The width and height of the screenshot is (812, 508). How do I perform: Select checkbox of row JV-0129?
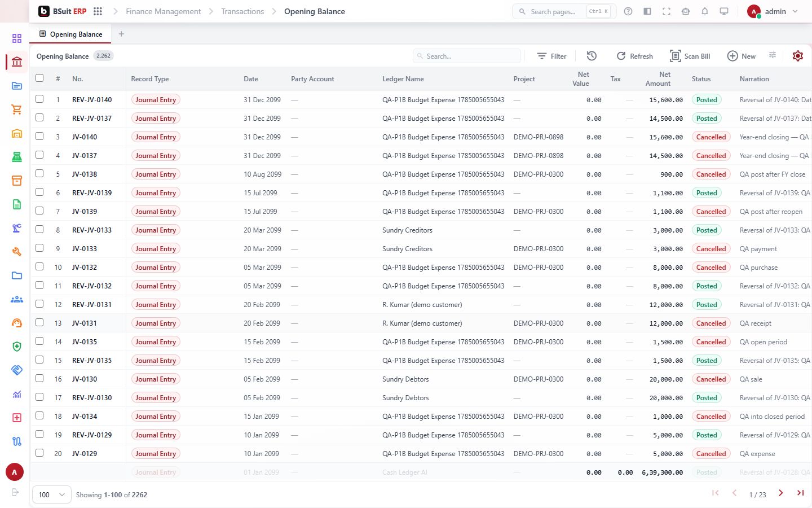pos(39,453)
